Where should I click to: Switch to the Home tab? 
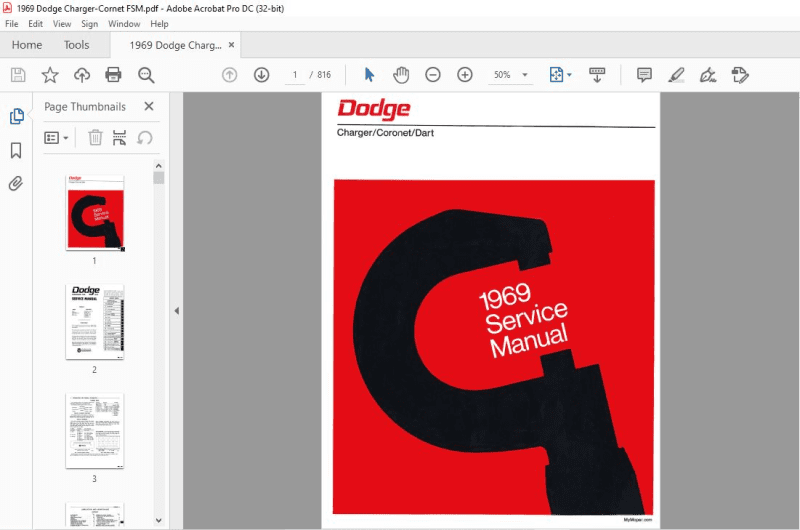coord(27,45)
